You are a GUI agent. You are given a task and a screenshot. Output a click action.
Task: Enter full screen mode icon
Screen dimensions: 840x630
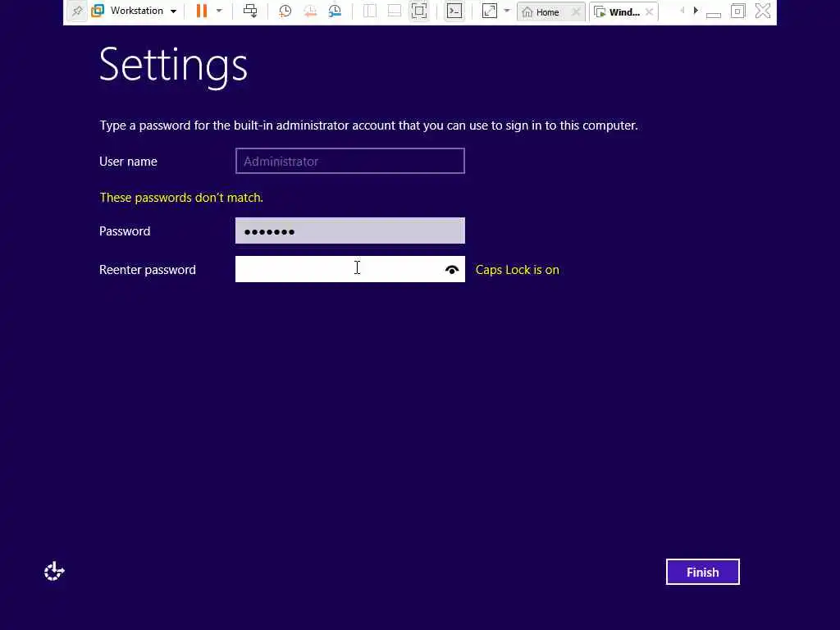419,11
